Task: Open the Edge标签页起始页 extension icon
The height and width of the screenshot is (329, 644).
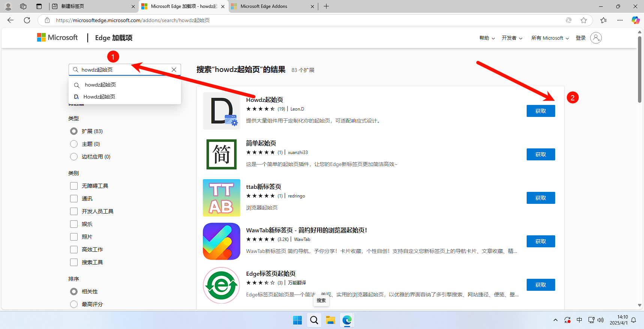Action: [x=222, y=285]
